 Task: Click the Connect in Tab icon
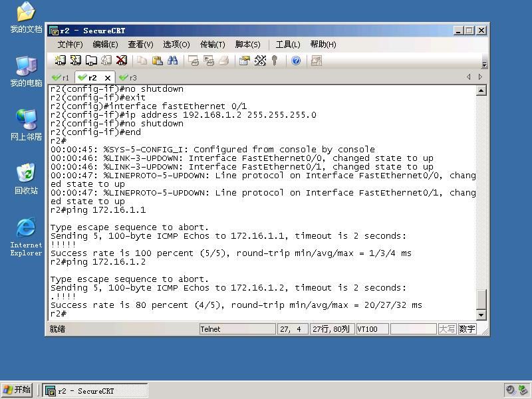pyautogui.click(x=91, y=61)
